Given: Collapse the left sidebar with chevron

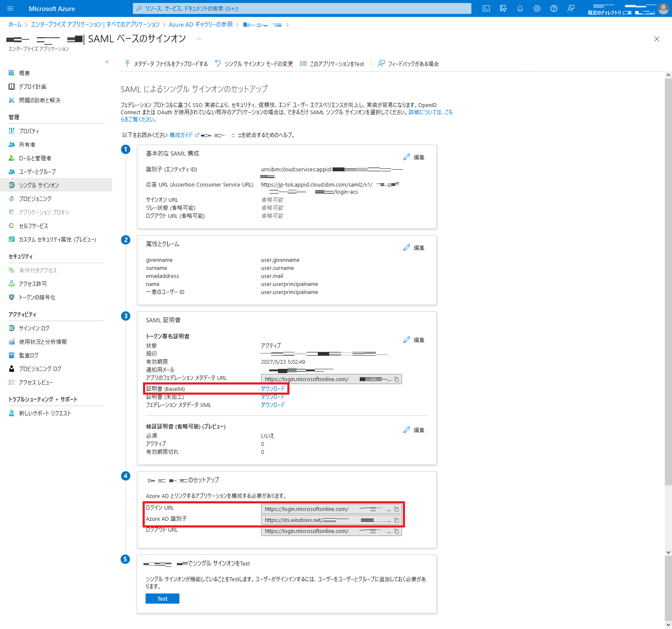Looking at the screenshot, I should click(107, 62).
